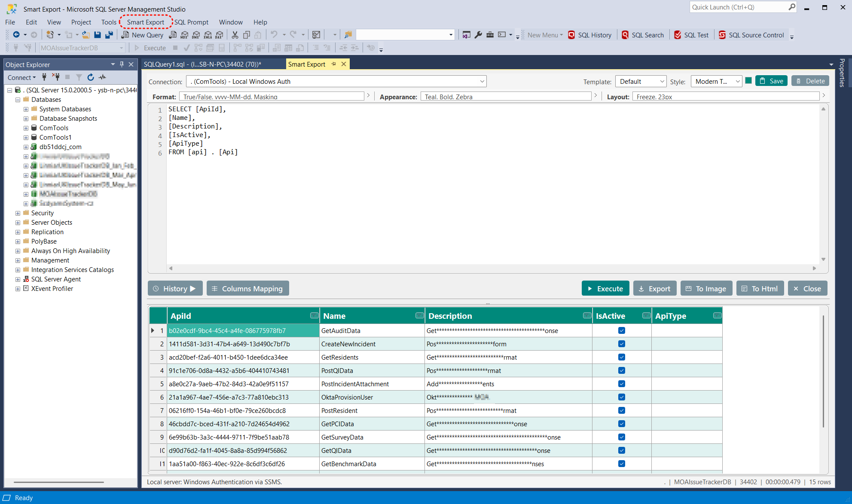Toggle IsActive checkbox for GetAuditData row
852x504 pixels.
[622, 330]
